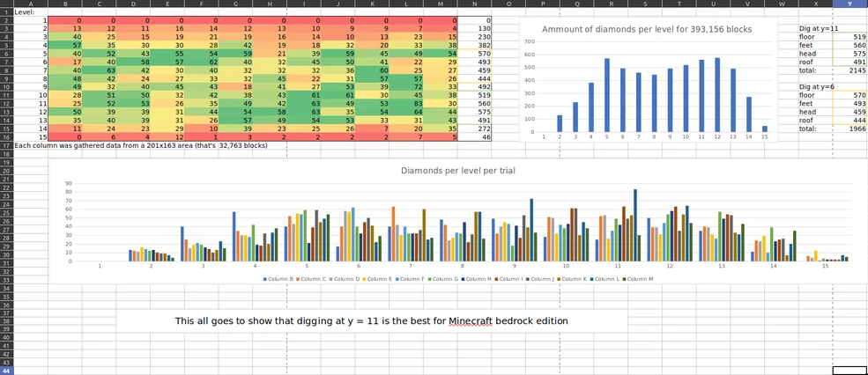
Task: Select the sum cell showing 575
Action: coord(474,111)
